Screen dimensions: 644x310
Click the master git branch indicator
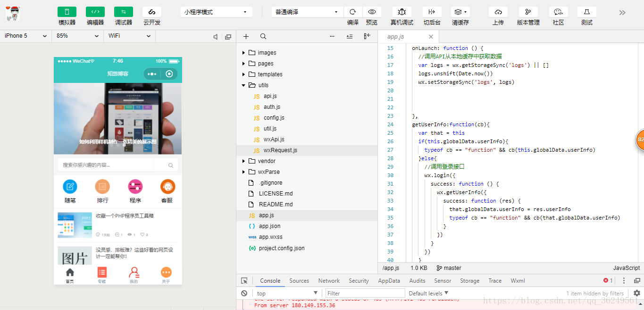449,268
